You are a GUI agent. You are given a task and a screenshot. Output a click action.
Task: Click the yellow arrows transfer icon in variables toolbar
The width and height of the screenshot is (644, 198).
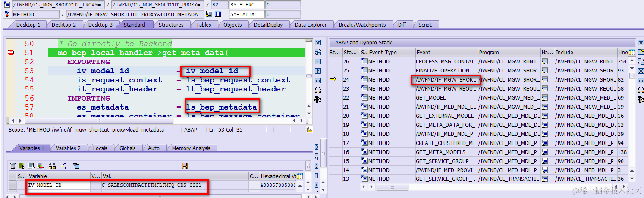tap(64, 166)
